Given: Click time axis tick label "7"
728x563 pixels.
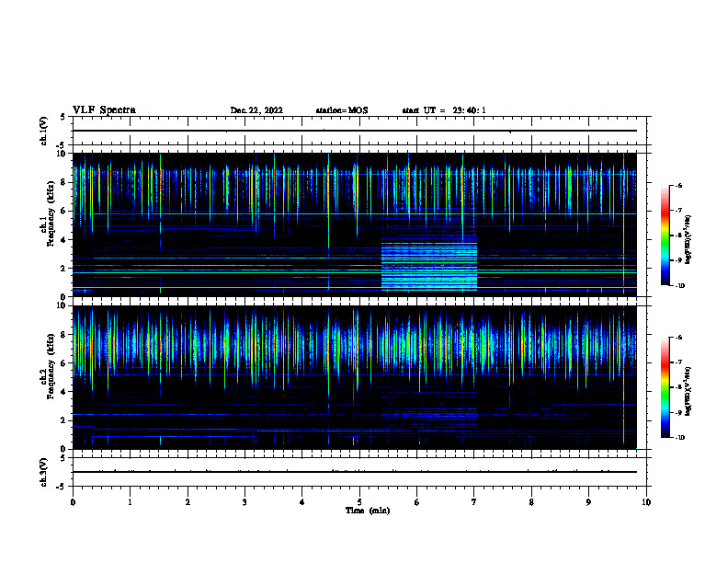Looking at the screenshot, I should click(474, 502).
